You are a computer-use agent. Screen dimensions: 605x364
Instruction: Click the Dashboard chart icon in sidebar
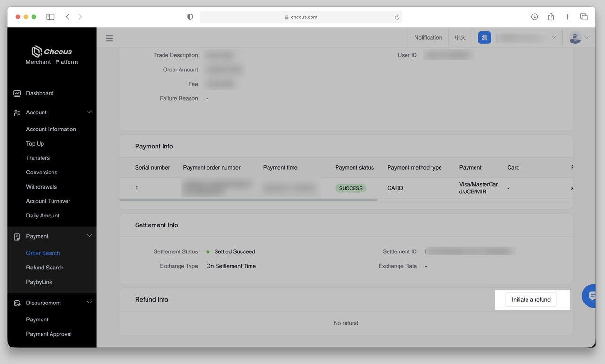tap(17, 93)
